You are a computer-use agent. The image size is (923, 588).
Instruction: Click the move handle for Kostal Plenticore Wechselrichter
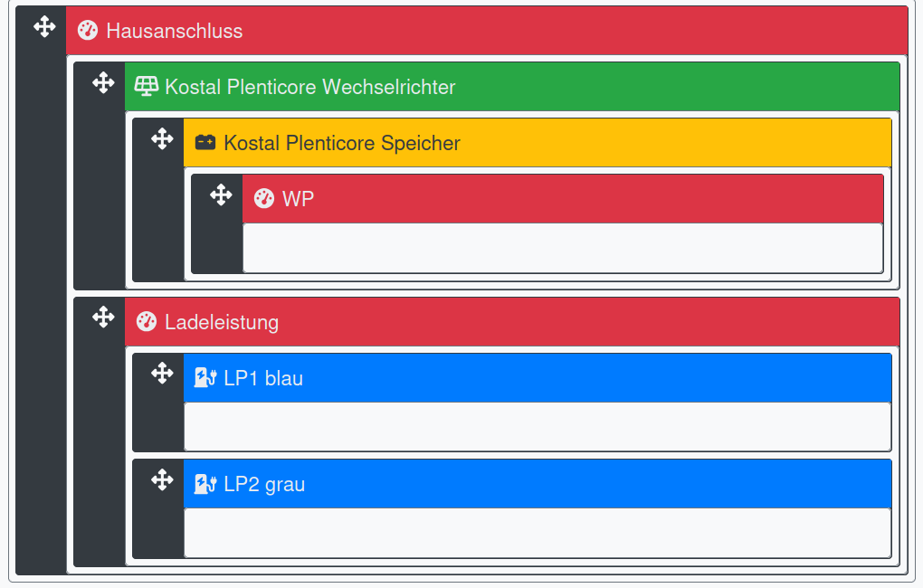[x=103, y=83]
